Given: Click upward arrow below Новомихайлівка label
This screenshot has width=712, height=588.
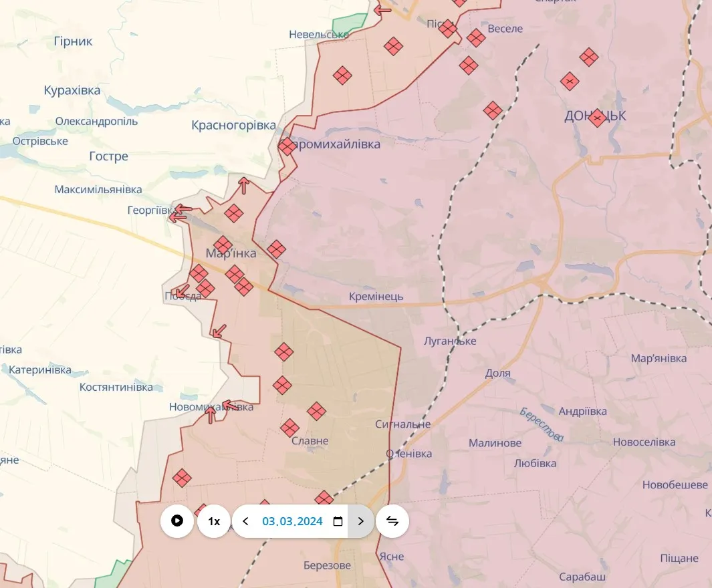Looking at the screenshot, I should (211, 416).
